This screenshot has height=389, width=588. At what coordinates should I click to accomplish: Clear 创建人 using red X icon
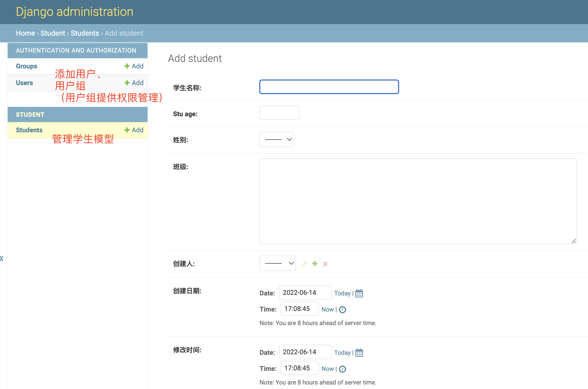325,263
